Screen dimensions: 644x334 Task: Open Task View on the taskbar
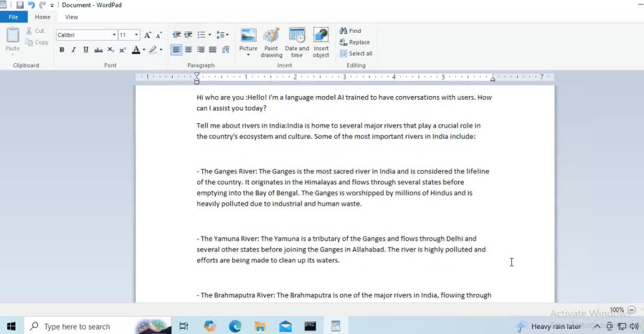click(x=184, y=326)
